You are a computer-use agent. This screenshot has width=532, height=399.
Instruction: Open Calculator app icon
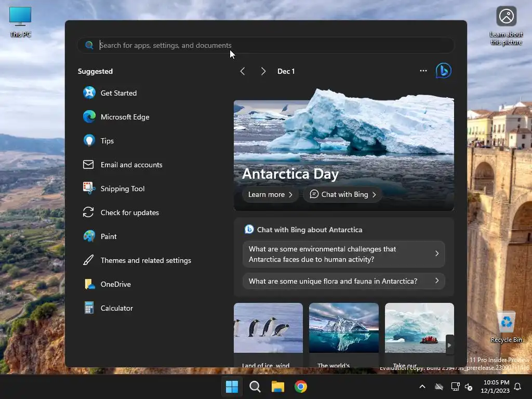point(89,308)
